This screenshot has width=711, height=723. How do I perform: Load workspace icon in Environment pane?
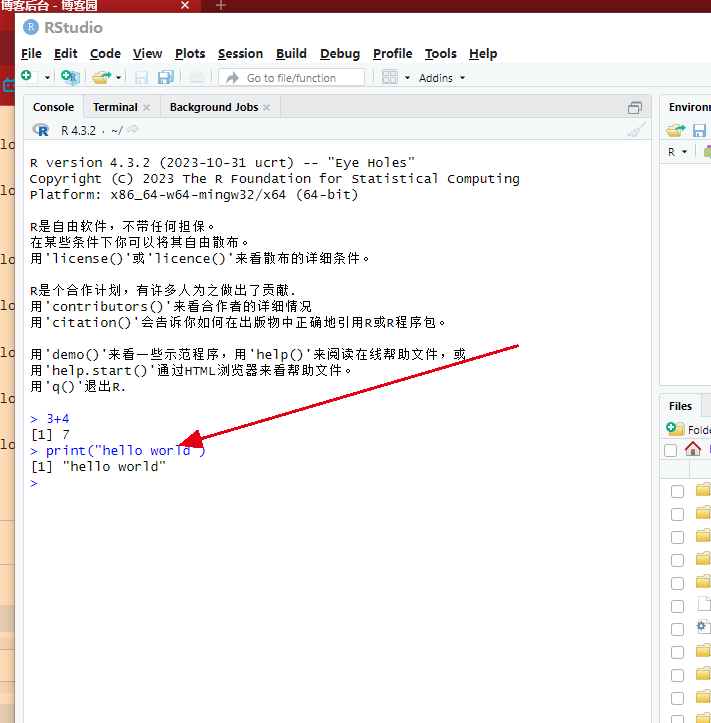[675, 130]
